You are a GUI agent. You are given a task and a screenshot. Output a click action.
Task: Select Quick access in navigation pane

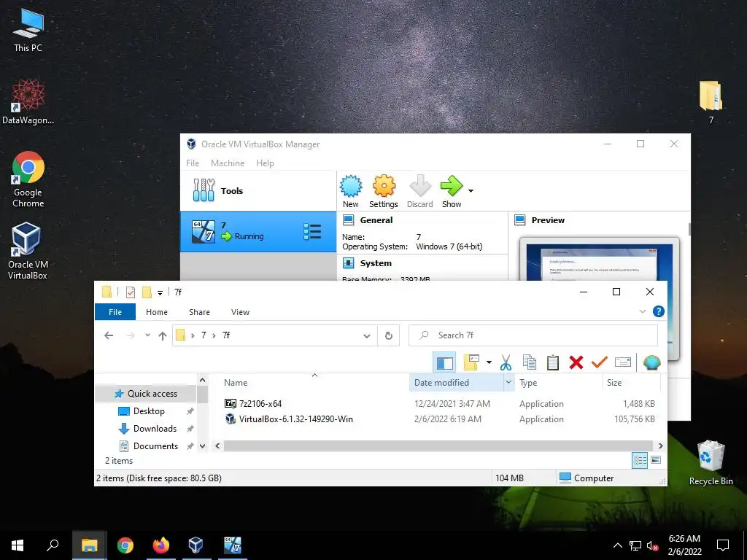click(x=152, y=394)
